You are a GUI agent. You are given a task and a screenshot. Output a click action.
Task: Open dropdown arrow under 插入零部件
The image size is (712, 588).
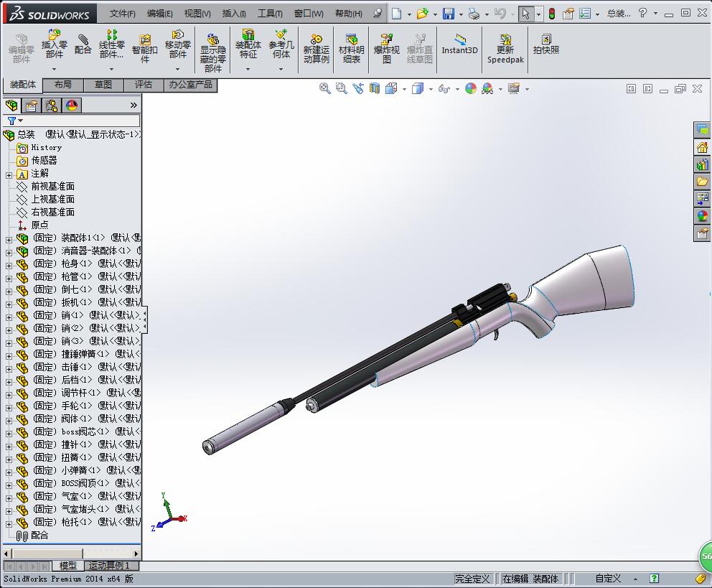pos(54,69)
